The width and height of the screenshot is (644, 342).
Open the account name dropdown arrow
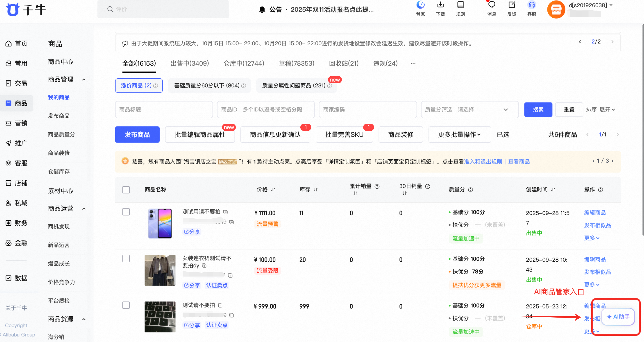(x=611, y=5)
